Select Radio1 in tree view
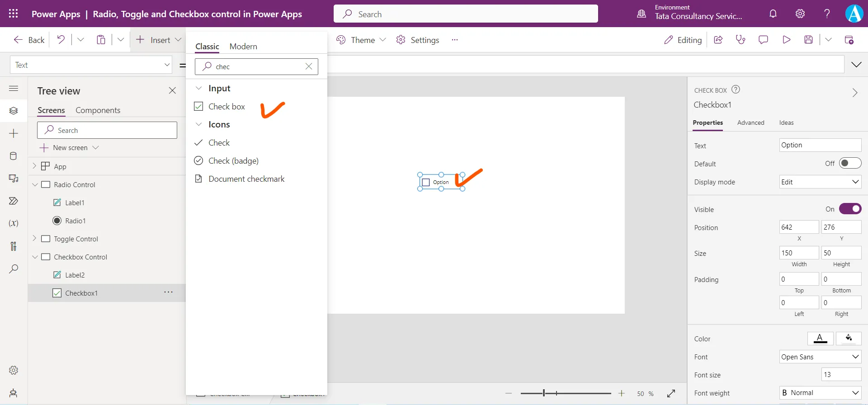Viewport: 868px width, 405px height. coord(75,221)
